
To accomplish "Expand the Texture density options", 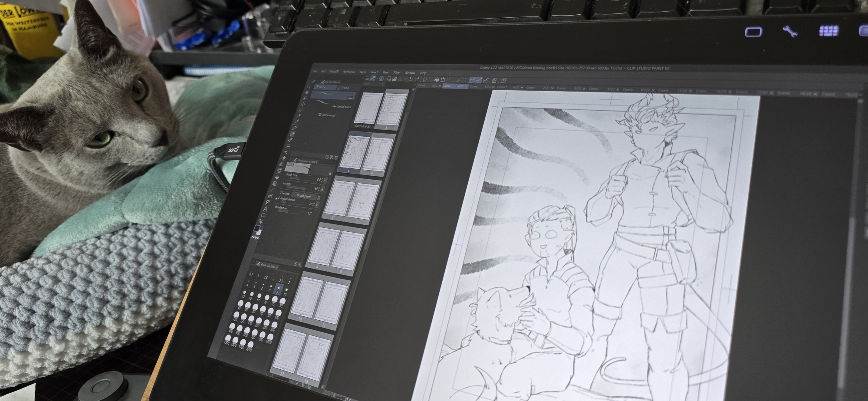I will [277, 198].
